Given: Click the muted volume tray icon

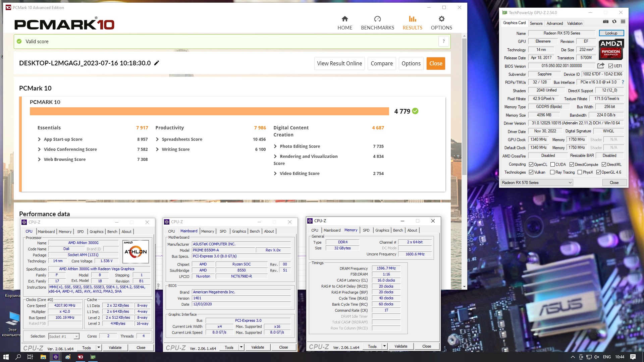Looking at the screenshot, I should tap(596, 357).
